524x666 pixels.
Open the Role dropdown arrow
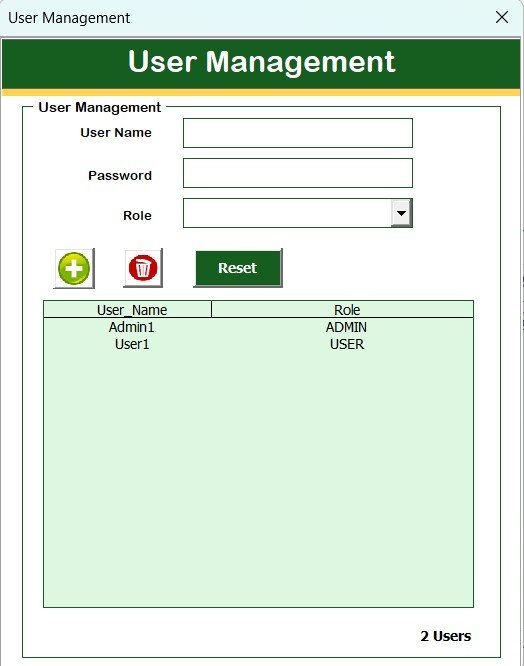coord(401,213)
